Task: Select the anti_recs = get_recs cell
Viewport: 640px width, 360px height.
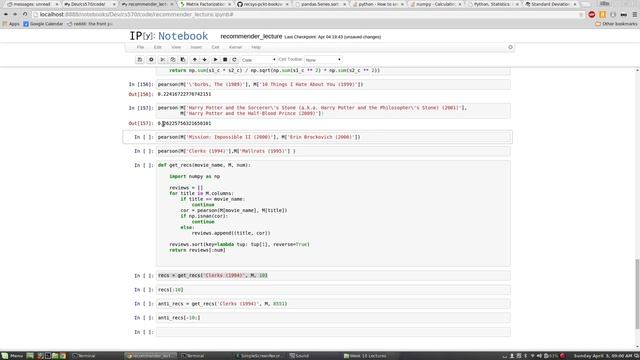Action: pos(333,304)
